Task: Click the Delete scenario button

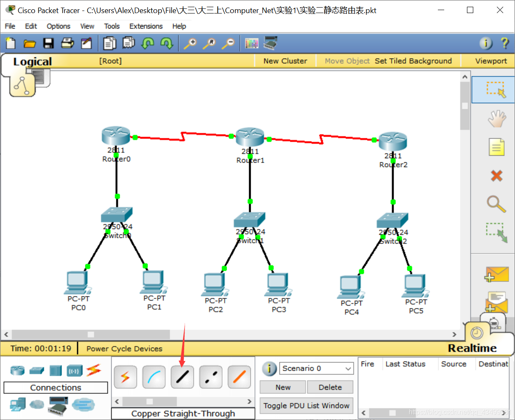Action: pyautogui.click(x=330, y=387)
